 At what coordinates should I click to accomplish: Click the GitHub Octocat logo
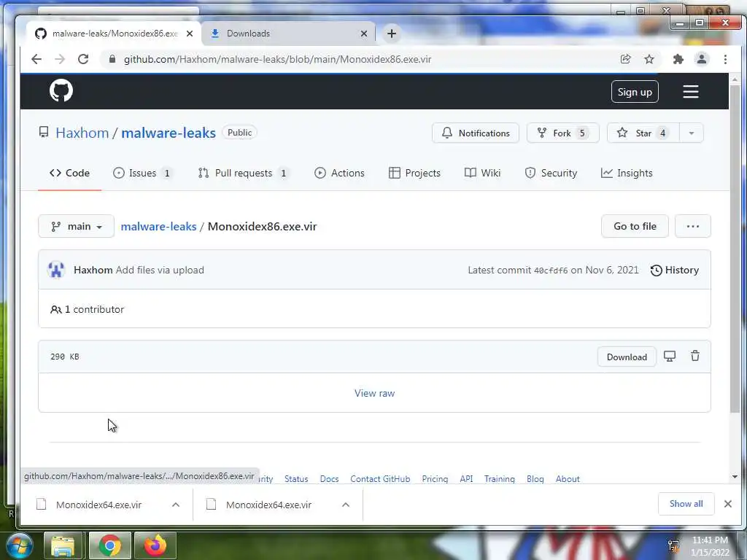[x=61, y=90]
